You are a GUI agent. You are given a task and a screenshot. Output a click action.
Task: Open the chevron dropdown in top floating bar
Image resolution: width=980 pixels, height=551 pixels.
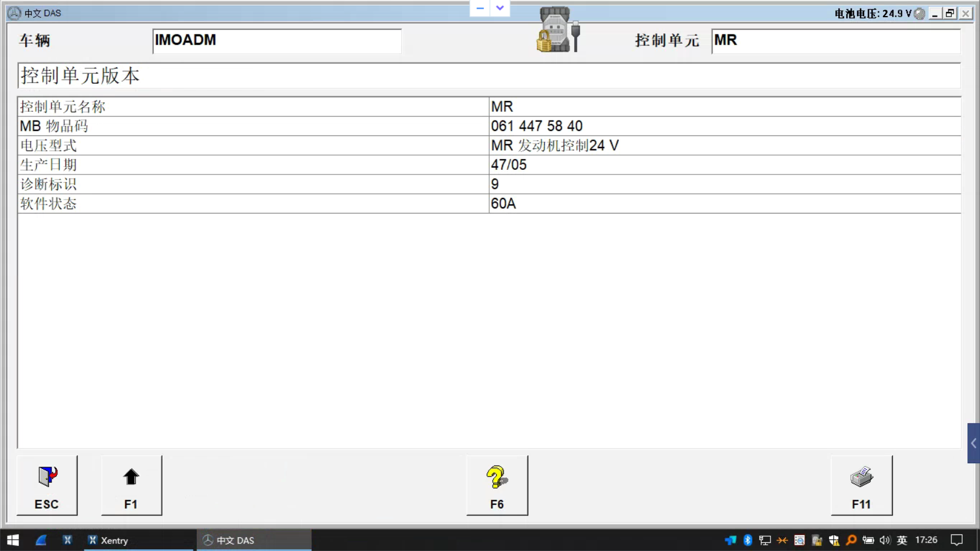(500, 8)
